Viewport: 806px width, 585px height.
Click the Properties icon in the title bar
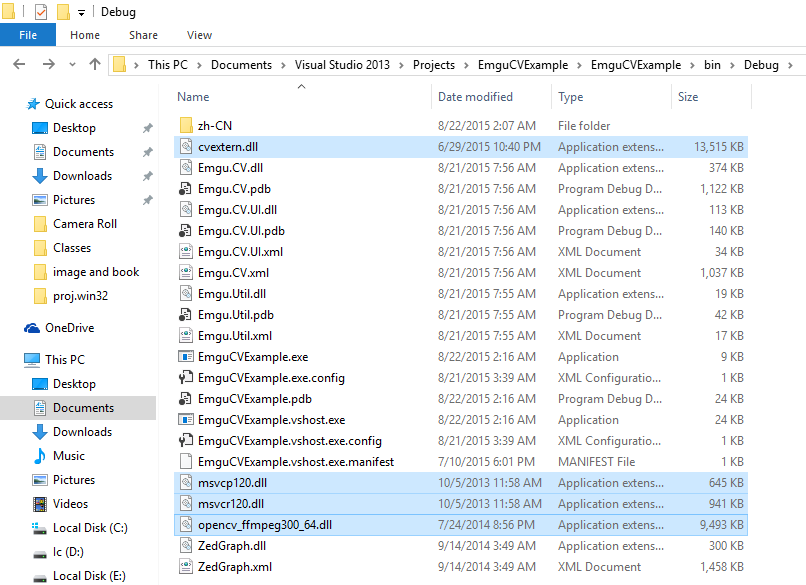(x=41, y=11)
